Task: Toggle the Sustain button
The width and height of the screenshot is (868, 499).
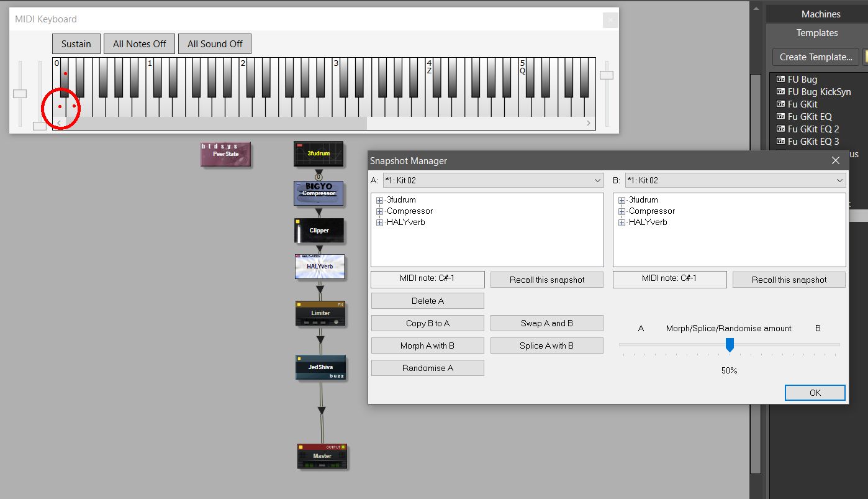Action: [76, 43]
